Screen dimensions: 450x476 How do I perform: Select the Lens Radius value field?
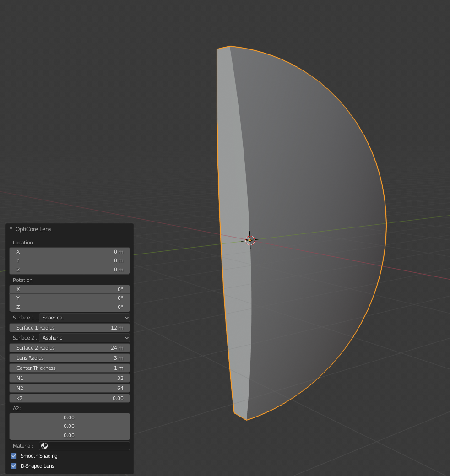tap(70, 358)
